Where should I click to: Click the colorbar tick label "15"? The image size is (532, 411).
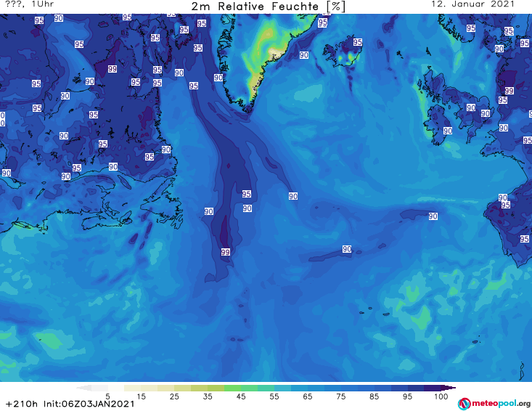[x=141, y=396]
